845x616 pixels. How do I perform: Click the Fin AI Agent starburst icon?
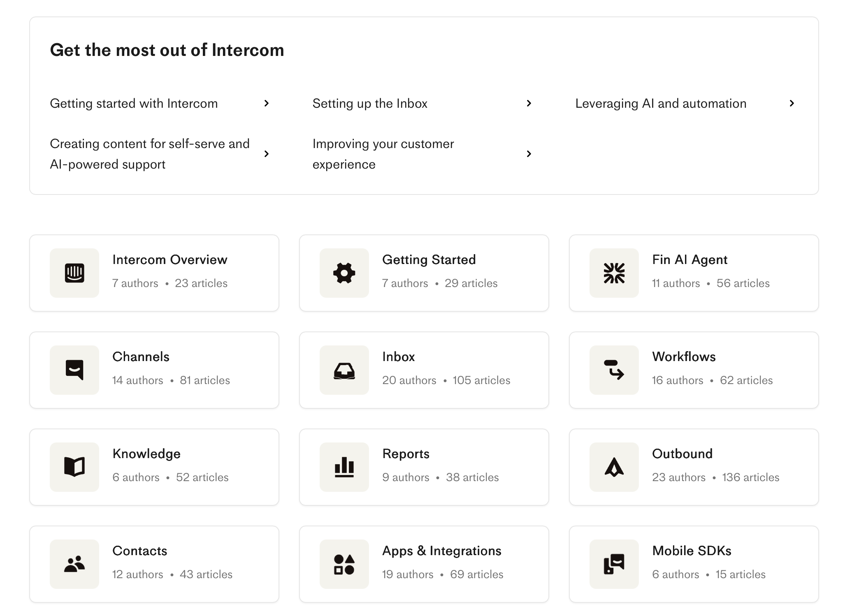click(x=614, y=273)
